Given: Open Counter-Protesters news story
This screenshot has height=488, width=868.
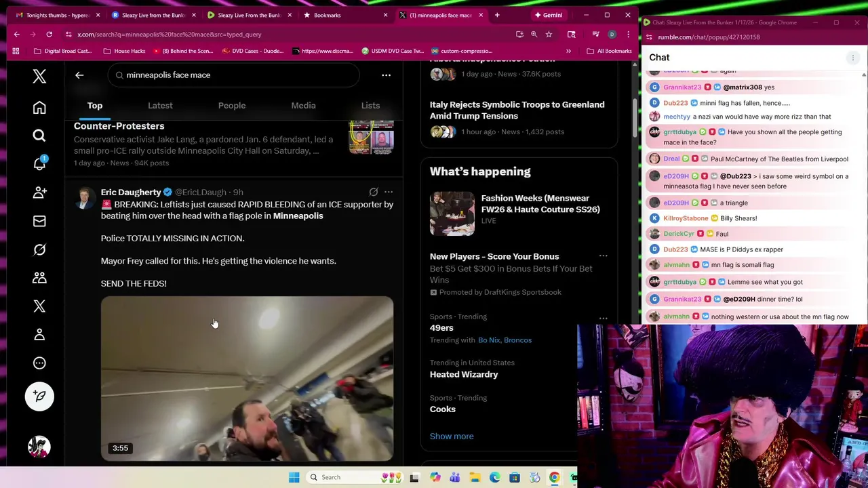Looking at the screenshot, I should coord(234,144).
